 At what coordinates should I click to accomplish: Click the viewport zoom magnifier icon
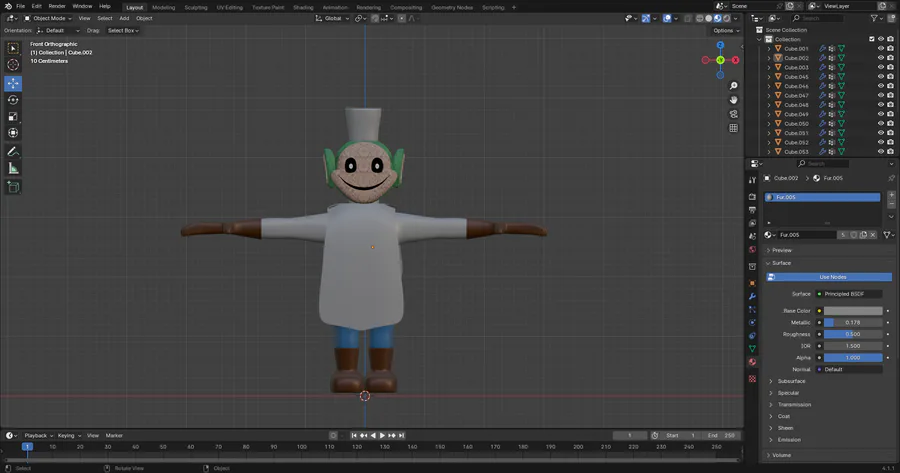pyautogui.click(x=734, y=86)
